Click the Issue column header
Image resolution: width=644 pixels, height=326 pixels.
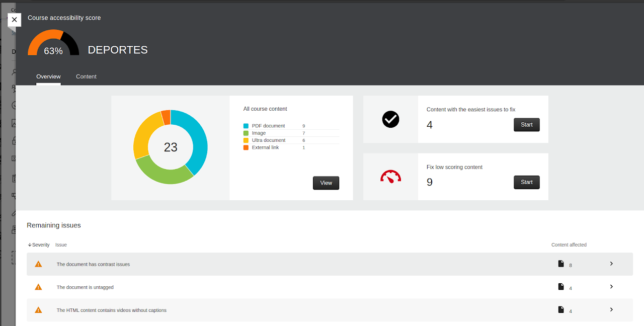61,245
